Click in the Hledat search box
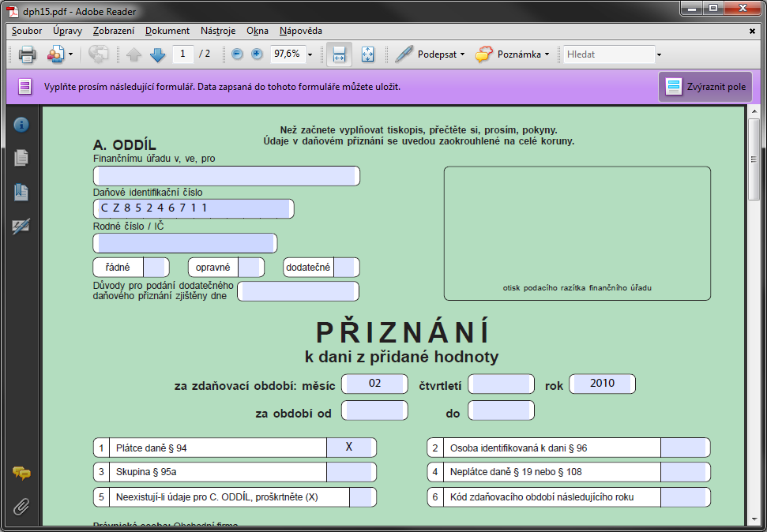Viewport: 767px width, 532px height. click(609, 54)
